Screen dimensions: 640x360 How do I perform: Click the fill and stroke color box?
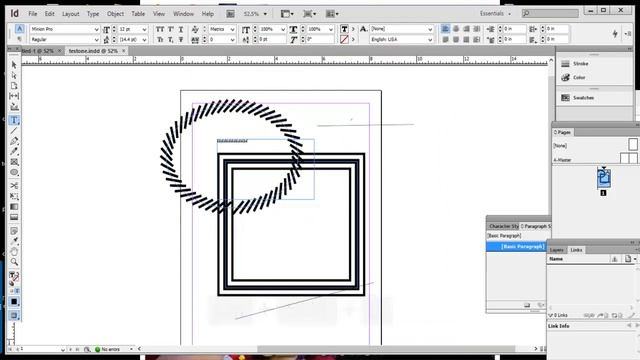click(14, 277)
